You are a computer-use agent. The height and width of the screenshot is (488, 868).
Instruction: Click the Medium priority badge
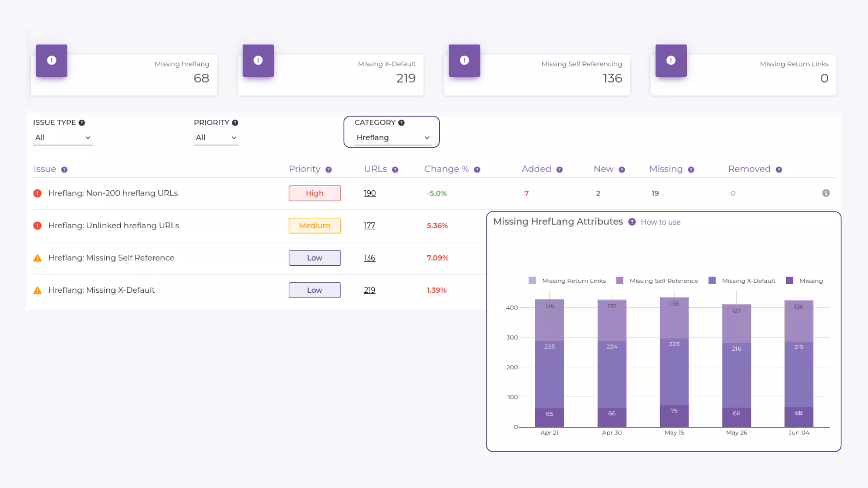click(315, 225)
